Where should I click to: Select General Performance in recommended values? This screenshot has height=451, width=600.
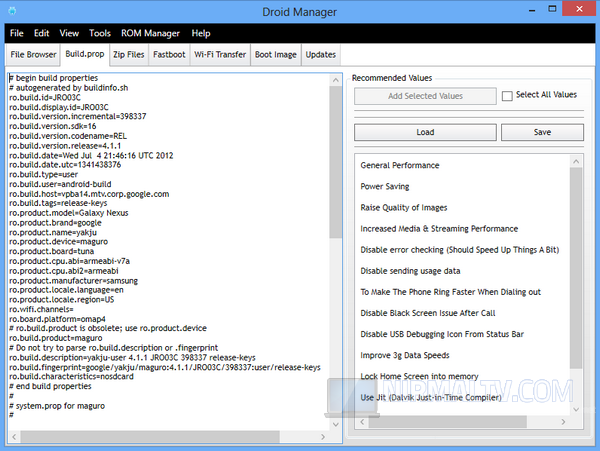point(400,165)
